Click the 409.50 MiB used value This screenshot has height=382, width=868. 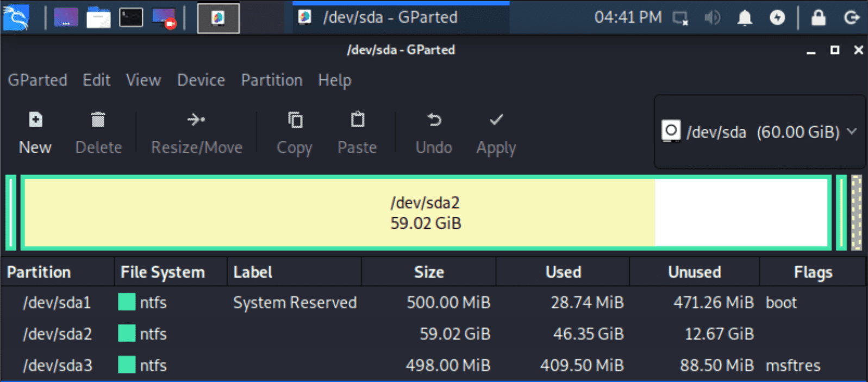pos(582,365)
